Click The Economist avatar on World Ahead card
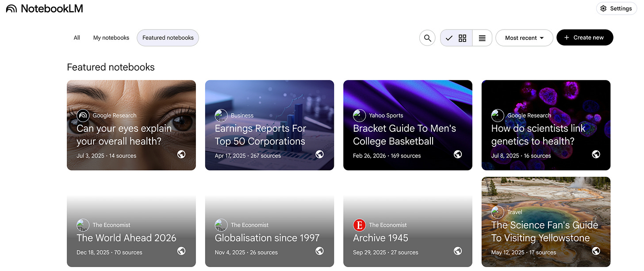 [83, 225]
